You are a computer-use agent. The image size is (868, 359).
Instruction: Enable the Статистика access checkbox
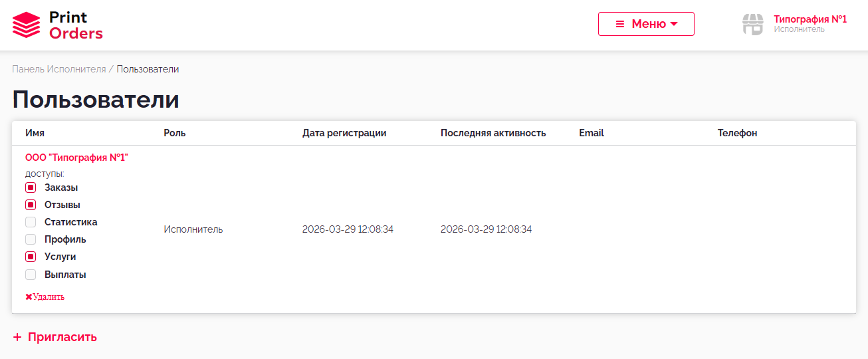pyautogui.click(x=31, y=222)
